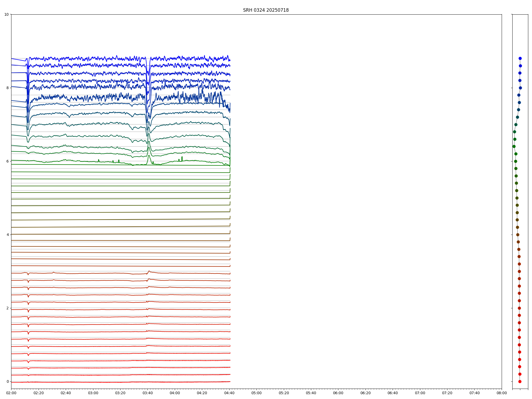Image resolution: width=532 pixels, height=399 pixels.
Task: Click the green peak near 03:40 at level 6
Action: click(x=149, y=156)
